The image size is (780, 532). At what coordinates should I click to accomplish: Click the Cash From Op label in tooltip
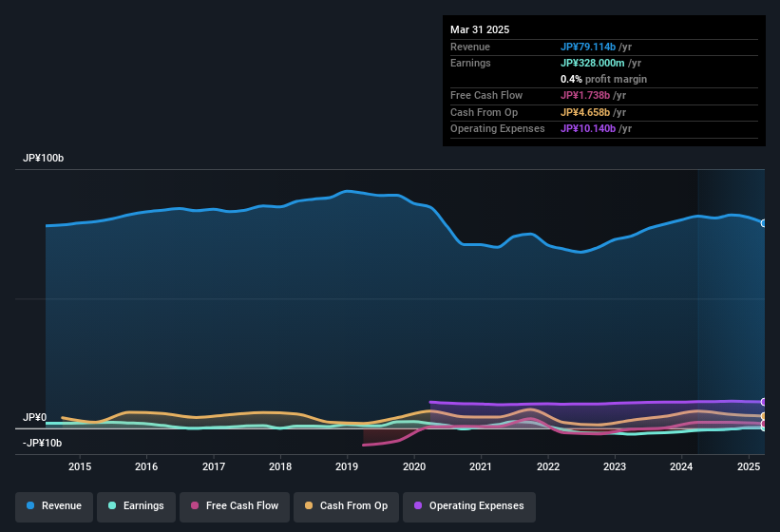pyautogui.click(x=484, y=112)
